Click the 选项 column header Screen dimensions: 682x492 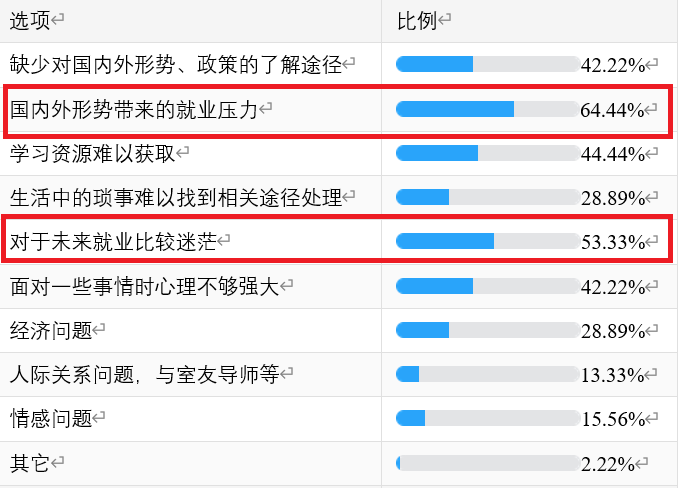pyautogui.click(x=30, y=19)
